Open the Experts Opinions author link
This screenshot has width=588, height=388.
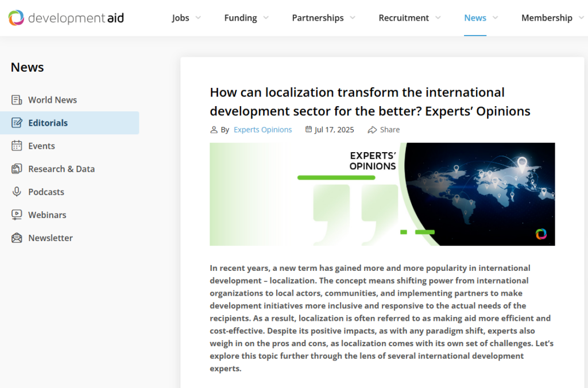coord(262,130)
